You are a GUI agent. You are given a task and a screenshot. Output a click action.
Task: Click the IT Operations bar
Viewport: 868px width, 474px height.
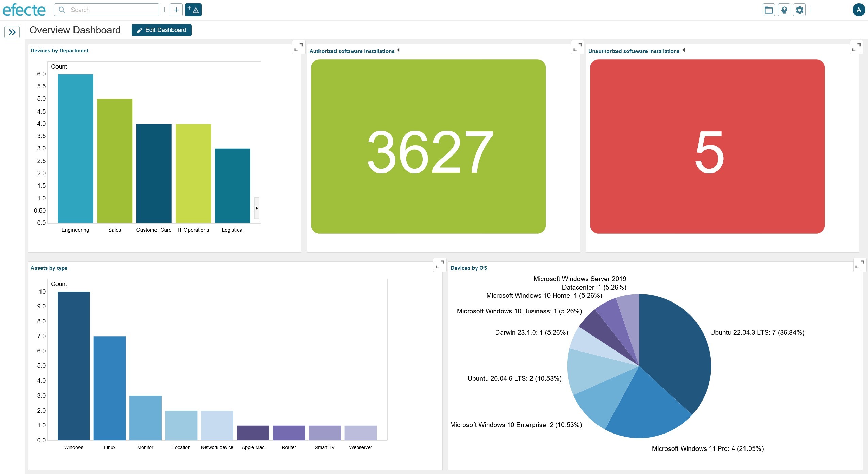coord(193,173)
